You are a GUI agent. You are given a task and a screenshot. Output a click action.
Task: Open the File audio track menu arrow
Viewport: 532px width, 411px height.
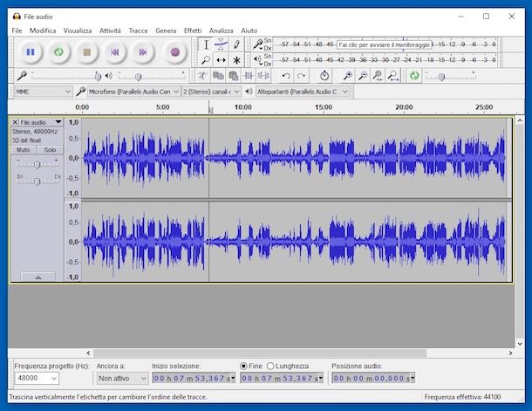pyautogui.click(x=58, y=122)
